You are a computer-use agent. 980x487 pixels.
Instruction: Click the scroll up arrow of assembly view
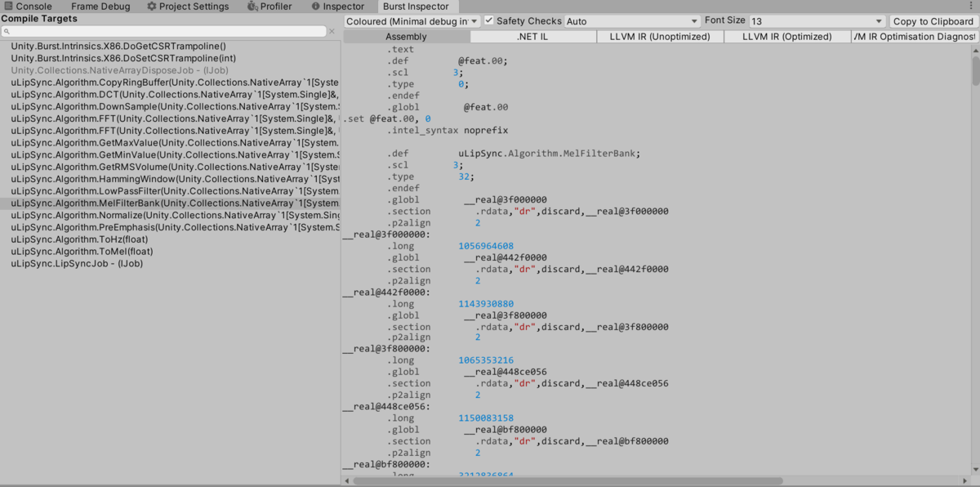tap(976, 50)
